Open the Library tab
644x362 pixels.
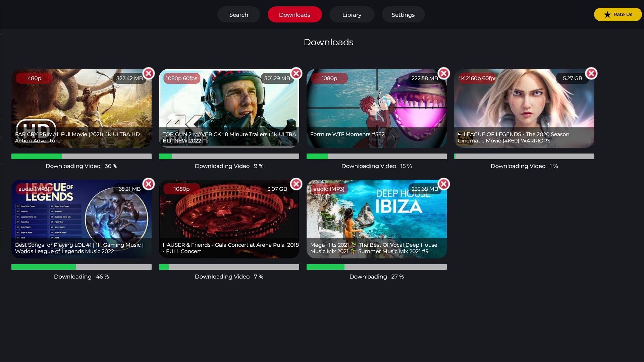coord(352,14)
